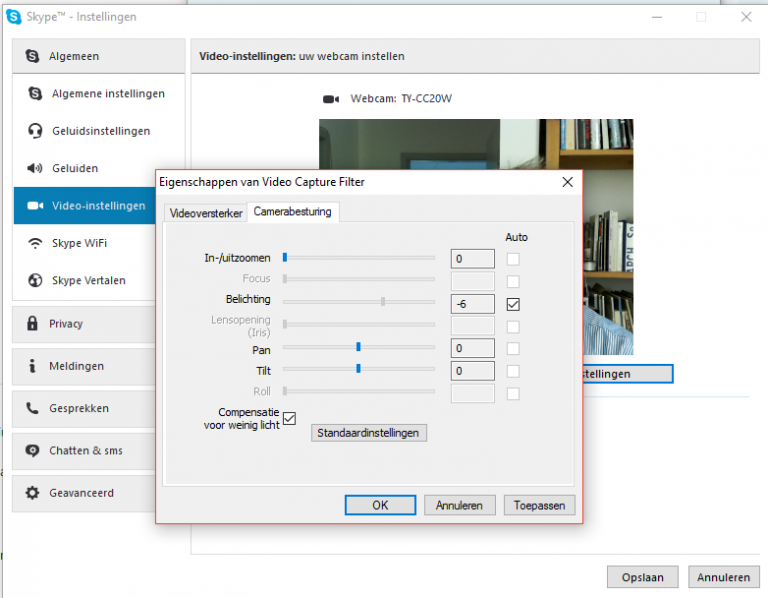This screenshot has height=598, width=768.
Task: Click the Tilt value input field
Action: click(x=472, y=371)
